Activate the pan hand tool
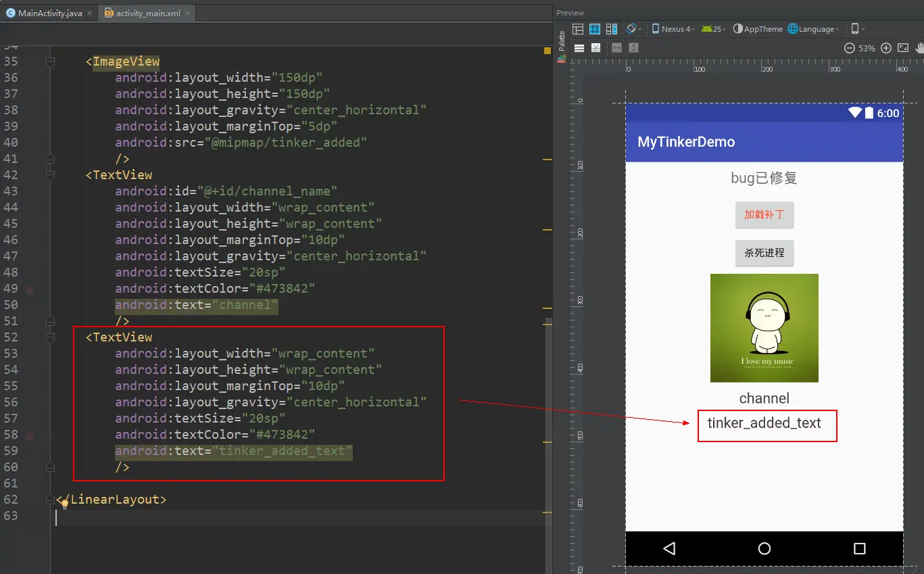The image size is (924, 574). (x=920, y=48)
